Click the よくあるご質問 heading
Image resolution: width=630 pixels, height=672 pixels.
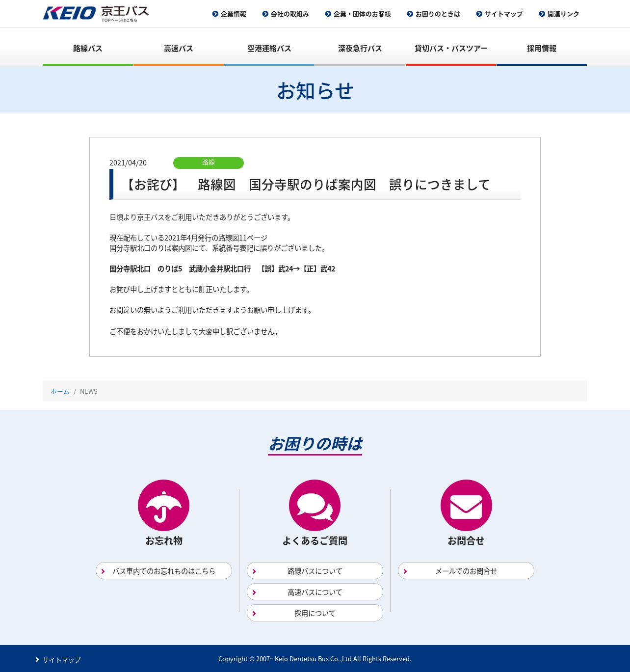click(315, 540)
